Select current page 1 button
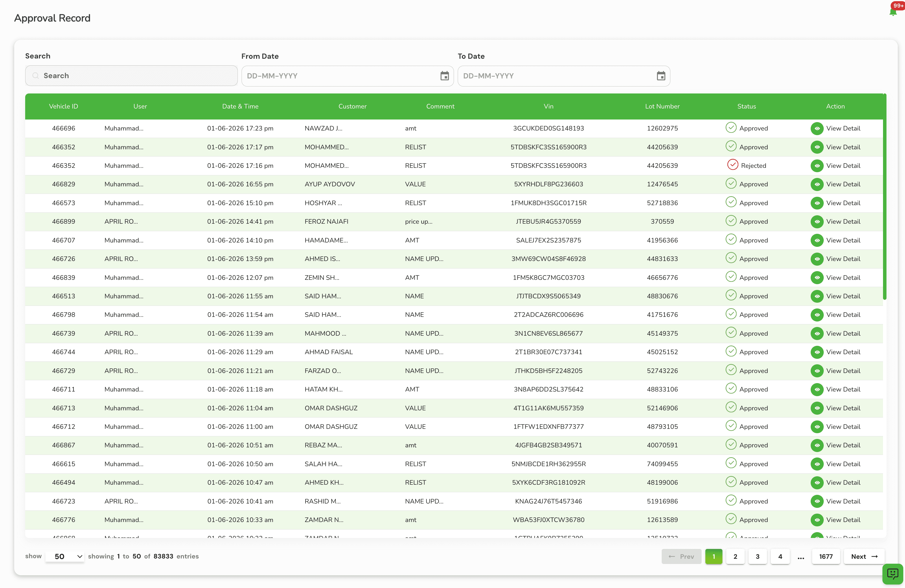The width and height of the screenshot is (905, 588). (714, 556)
